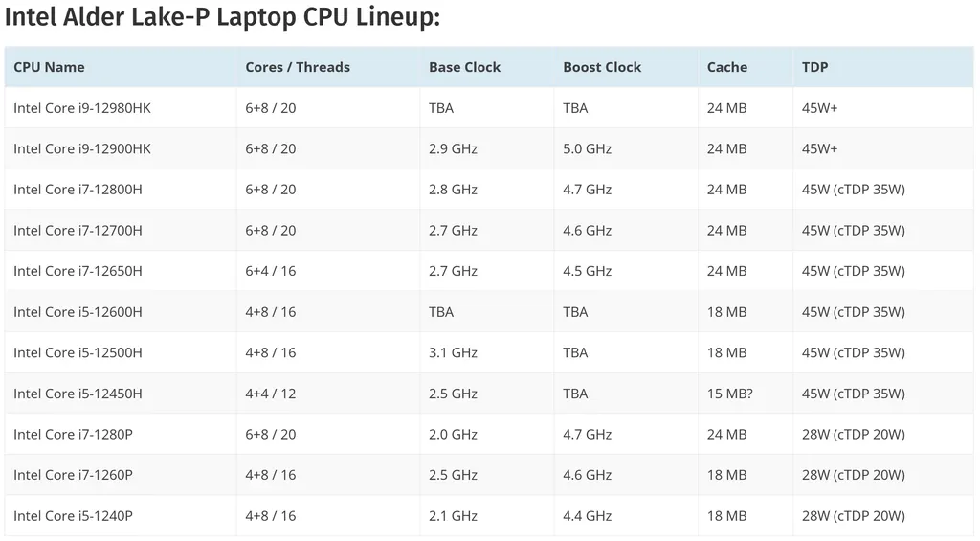The image size is (980, 541).
Task: Select the Intel Core i5-12500H name cell
Action: click(x=78, y=352)
